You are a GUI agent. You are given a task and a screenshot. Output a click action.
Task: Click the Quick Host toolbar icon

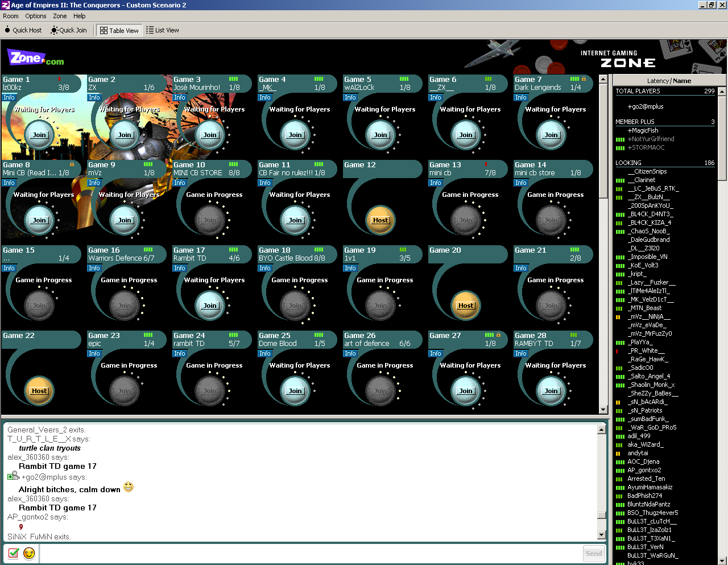point(8,30)
